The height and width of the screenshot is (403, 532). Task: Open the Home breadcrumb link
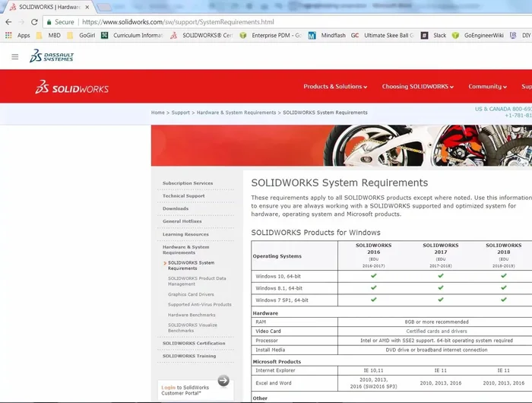tap(158, 113)
